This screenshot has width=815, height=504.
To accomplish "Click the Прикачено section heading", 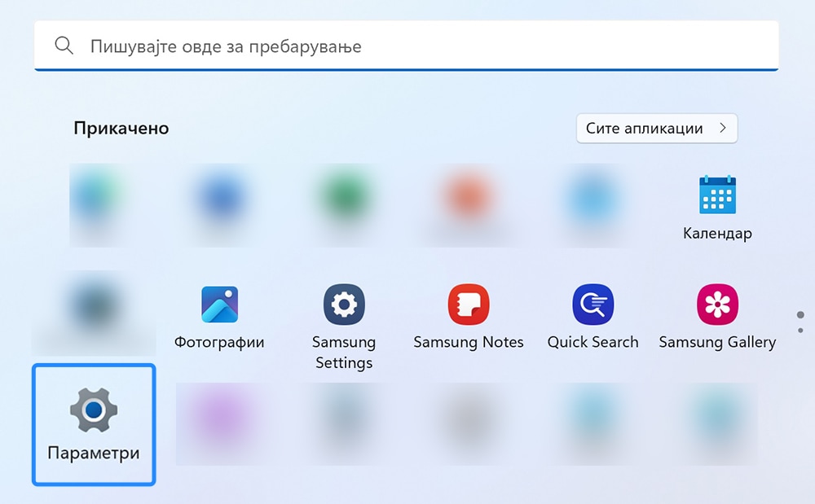I will click(121, 128).
